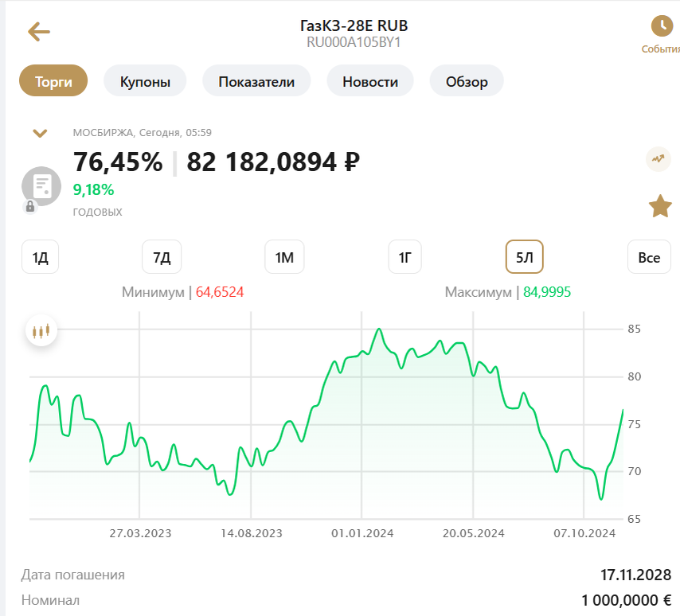
Task: Go to the Обзор tab
Action: (467, 81)
